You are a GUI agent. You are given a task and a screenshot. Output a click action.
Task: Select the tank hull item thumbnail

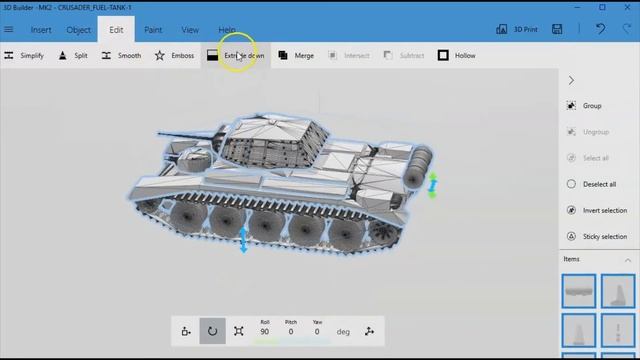coord(578,291)
